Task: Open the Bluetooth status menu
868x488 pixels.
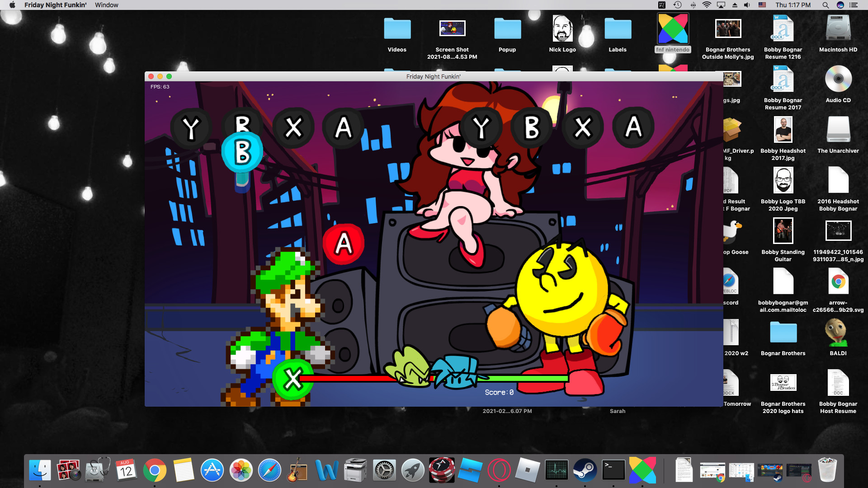Action: [x=693, y=5]
